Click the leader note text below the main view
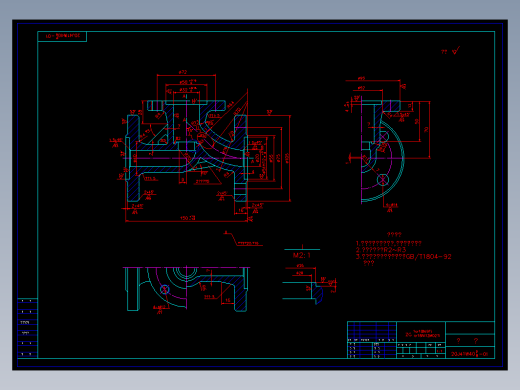Viewport: 520px width, 390px height. tap(249, 243)
